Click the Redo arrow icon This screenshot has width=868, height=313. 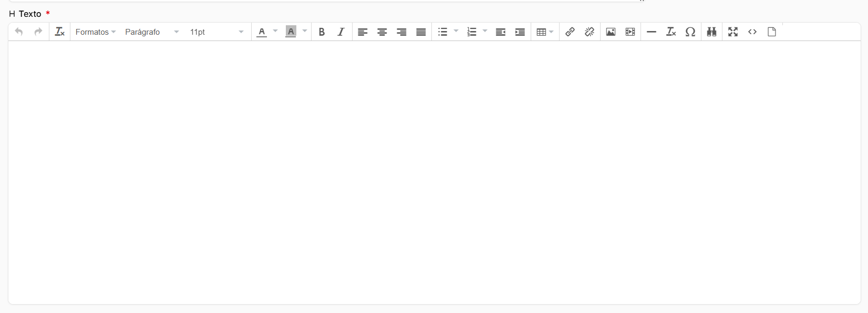38,32
